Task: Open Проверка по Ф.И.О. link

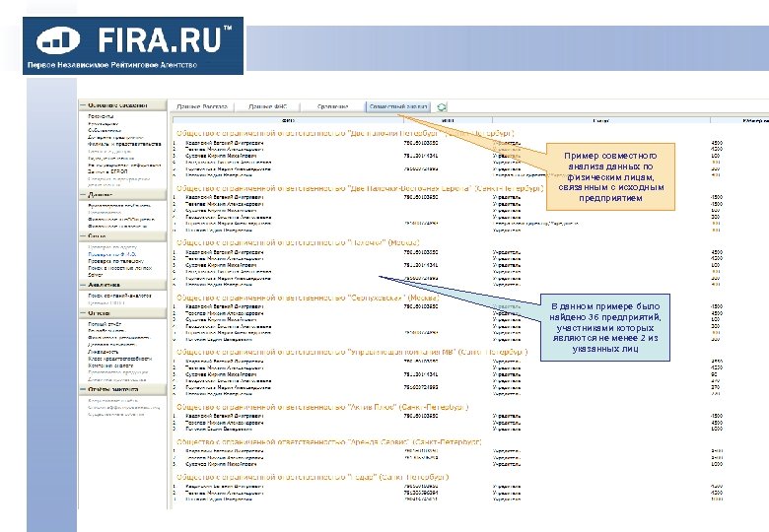Action: [111, 255]
